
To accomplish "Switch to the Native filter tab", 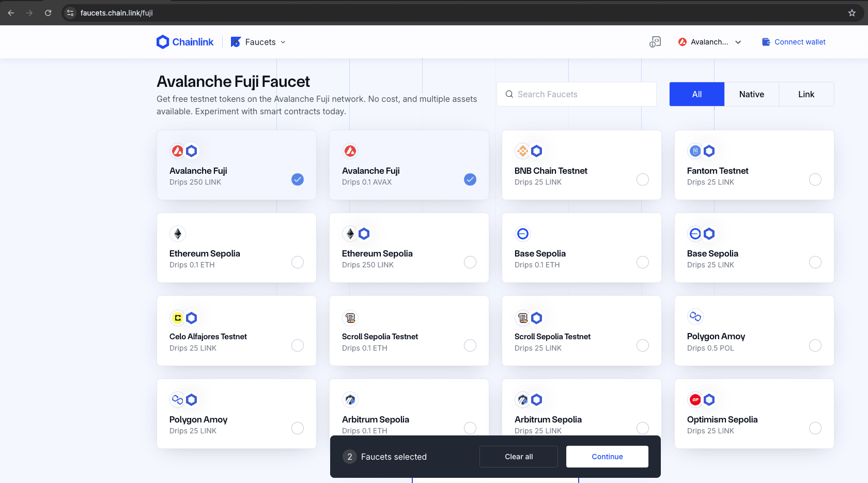I will (751, 94).
